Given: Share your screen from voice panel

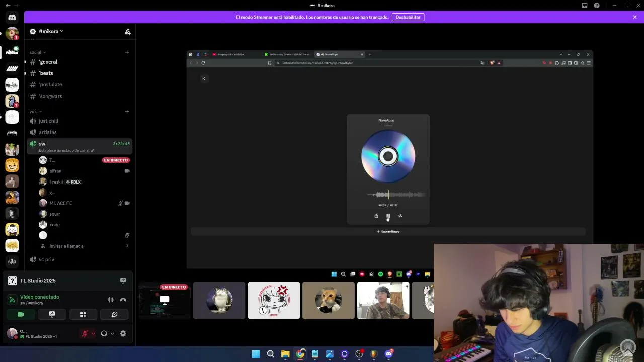Looking at the screenshot, I should pos(52,314).
